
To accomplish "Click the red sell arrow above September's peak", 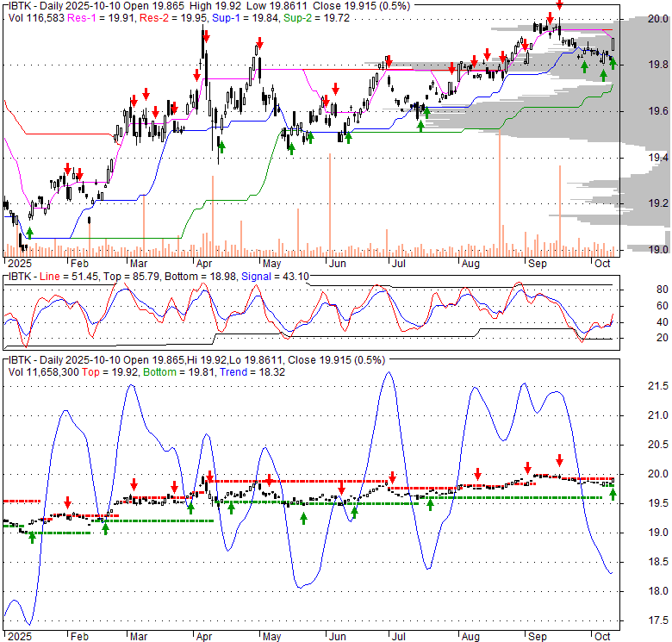I will [559, 5].
